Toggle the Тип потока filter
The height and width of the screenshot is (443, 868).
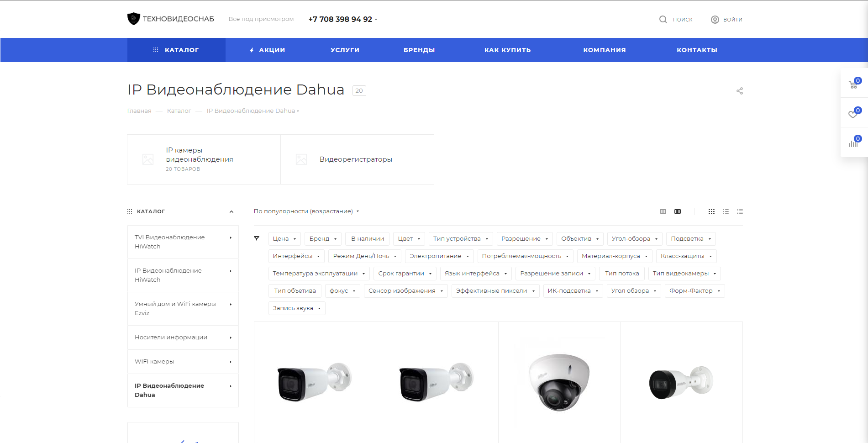[622, 274]
